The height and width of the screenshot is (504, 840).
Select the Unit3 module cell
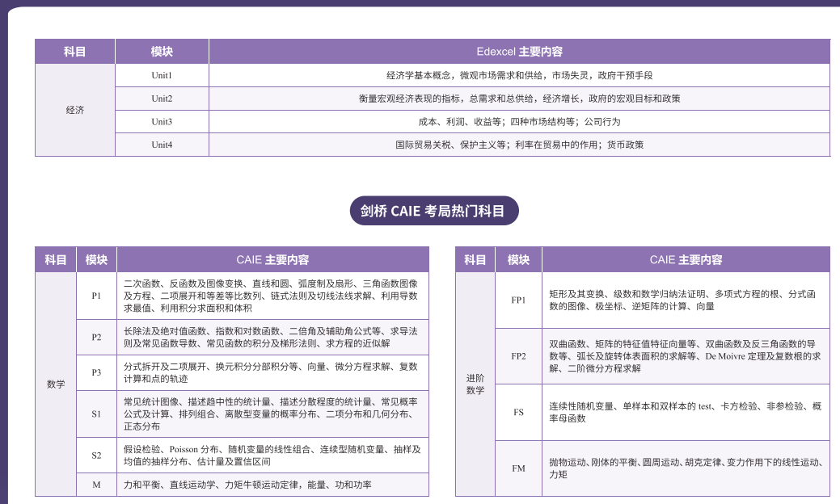[x=162, y=121]
